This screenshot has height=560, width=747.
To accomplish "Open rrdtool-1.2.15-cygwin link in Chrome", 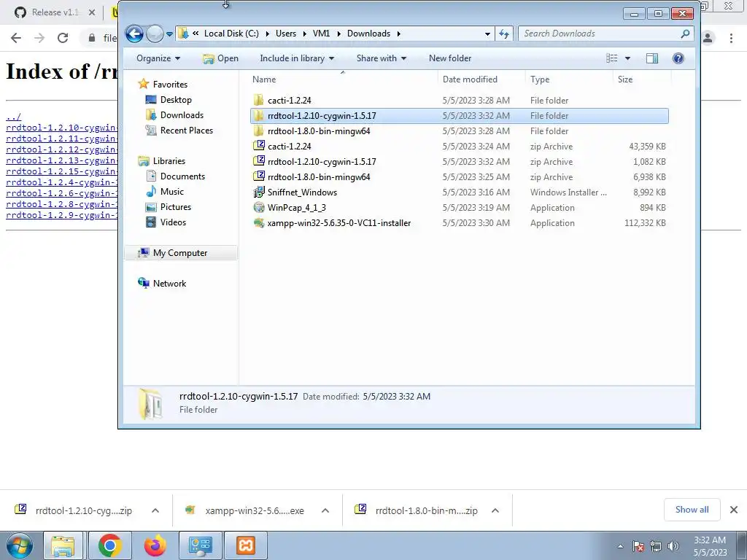I will point(61,171).
